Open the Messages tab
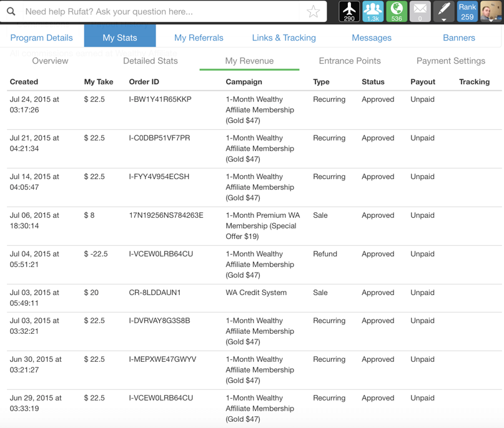 click(372, 37)
